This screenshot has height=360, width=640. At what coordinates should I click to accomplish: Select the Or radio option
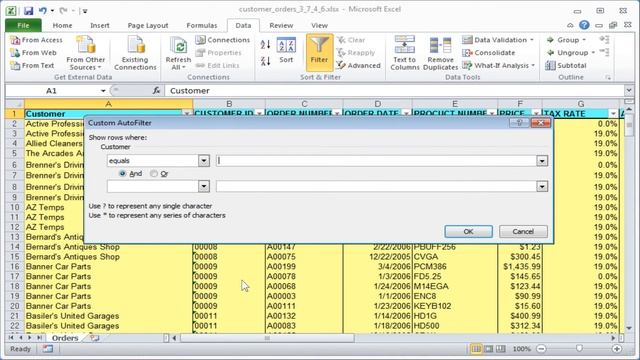(x=153, y=173)
